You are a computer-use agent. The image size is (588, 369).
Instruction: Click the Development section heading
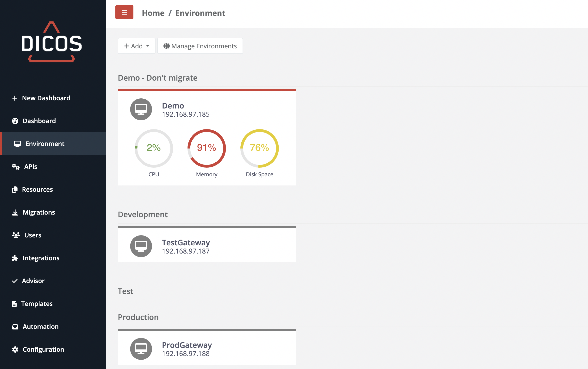coord(143,215)
